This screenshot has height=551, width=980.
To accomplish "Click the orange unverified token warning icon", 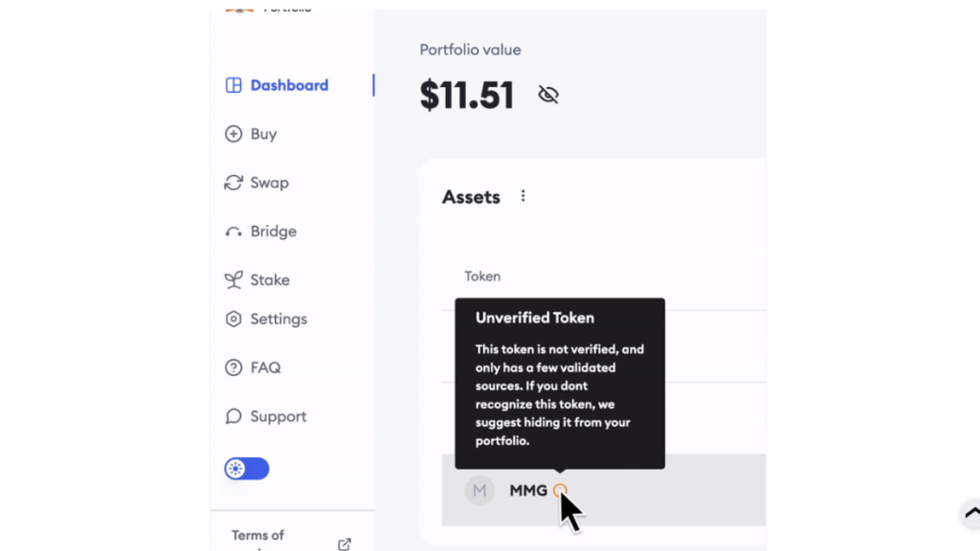I will pos(560,491).
